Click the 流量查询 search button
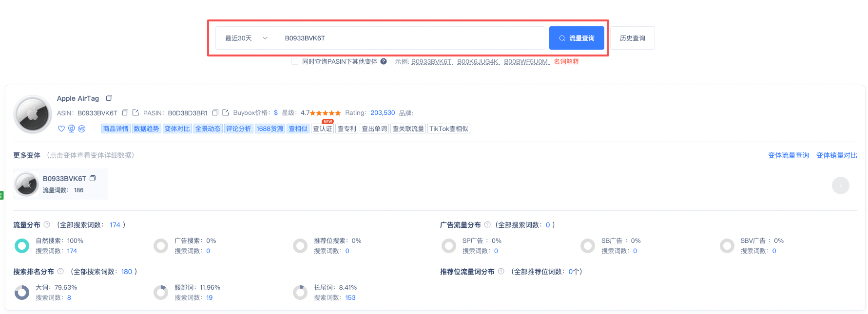This screenshot has width=868, height=314. tap(577, 38)
